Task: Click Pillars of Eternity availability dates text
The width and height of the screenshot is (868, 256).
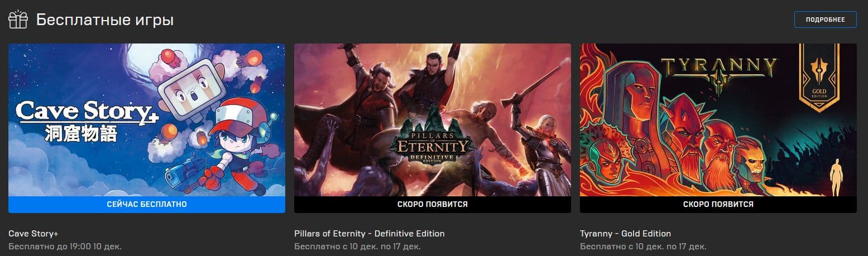Action: point(357,246)
